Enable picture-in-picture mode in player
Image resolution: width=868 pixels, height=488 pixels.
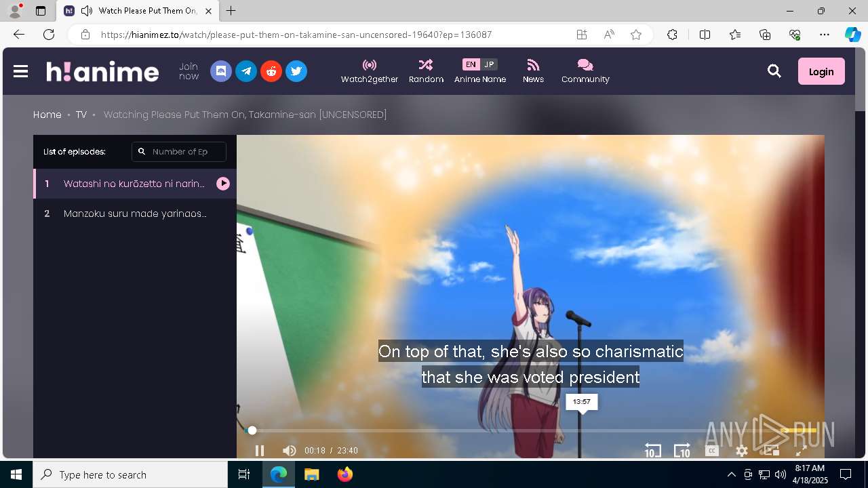coord(772,451)
